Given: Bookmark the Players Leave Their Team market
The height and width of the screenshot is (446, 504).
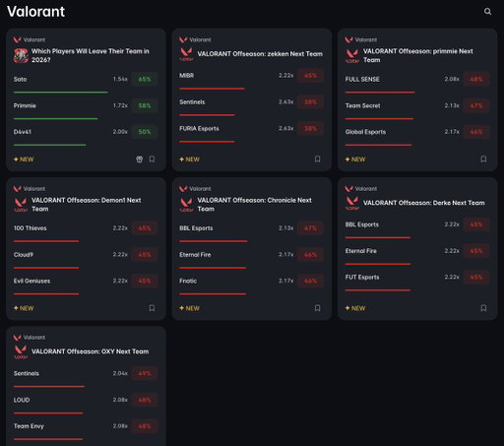Looking at the screenshot, I should pyautogui.click(x=152, y=159).
